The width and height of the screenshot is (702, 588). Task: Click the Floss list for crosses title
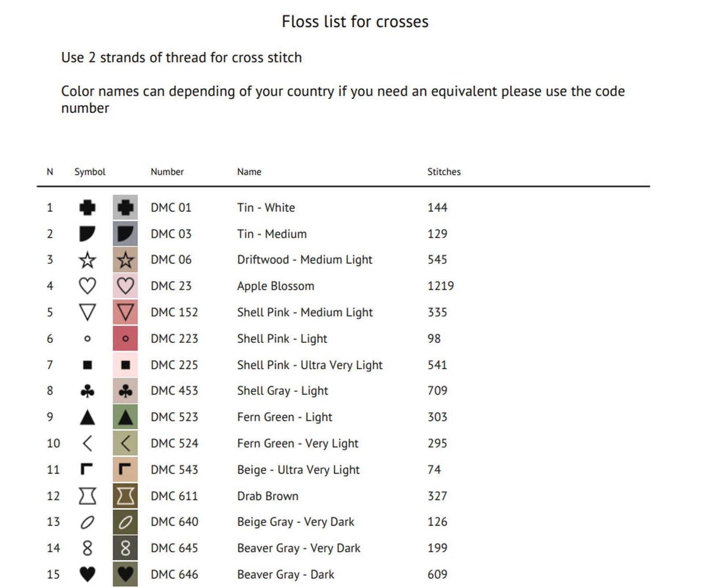point(355,22)
